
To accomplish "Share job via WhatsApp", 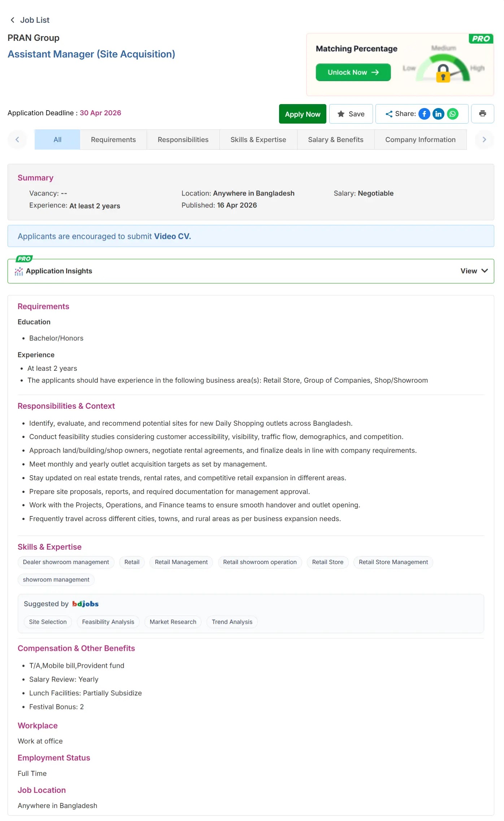I will 453,114.
